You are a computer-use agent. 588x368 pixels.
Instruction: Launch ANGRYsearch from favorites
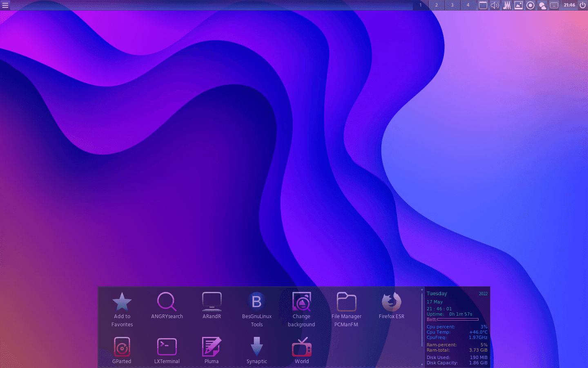click(x=167, y=305)
